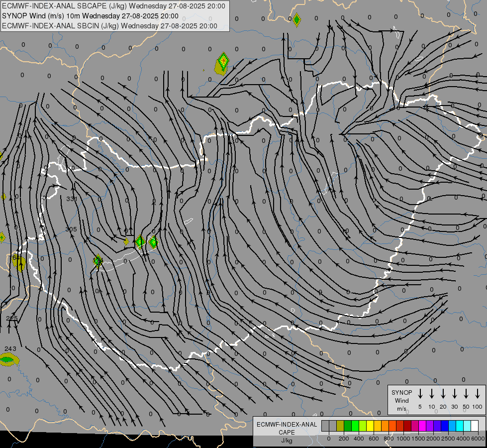Click the yellow-green CAPE diamond with olive tail
Image resolution: width=487 pixels, height=448 pixels.
pyautogui.click(x=222, y=63)
